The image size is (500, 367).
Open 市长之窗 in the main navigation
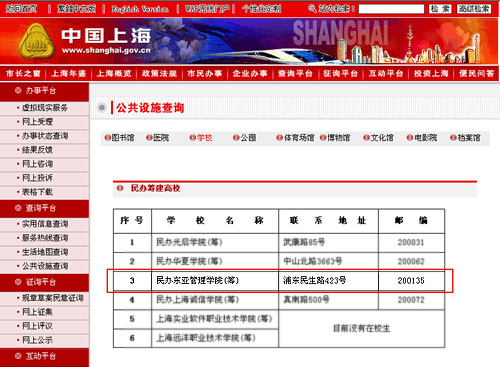23,73
